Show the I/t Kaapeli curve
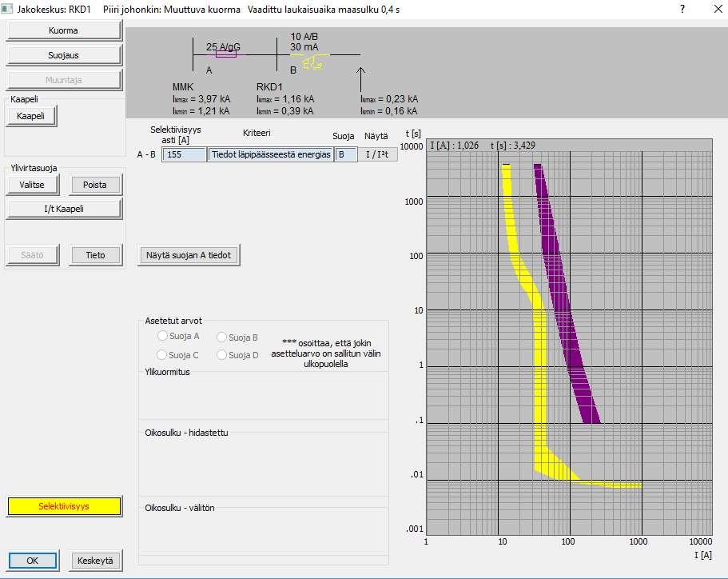This screenshot has height=579, width=728. pyautogui.click(x=64, y=209)
